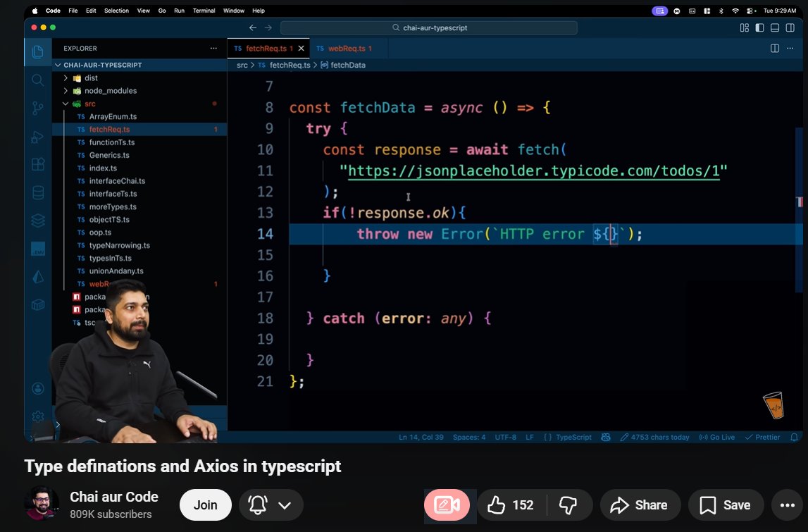Click Go Live in status bar
808x532 pixels.
coord(717,437)
